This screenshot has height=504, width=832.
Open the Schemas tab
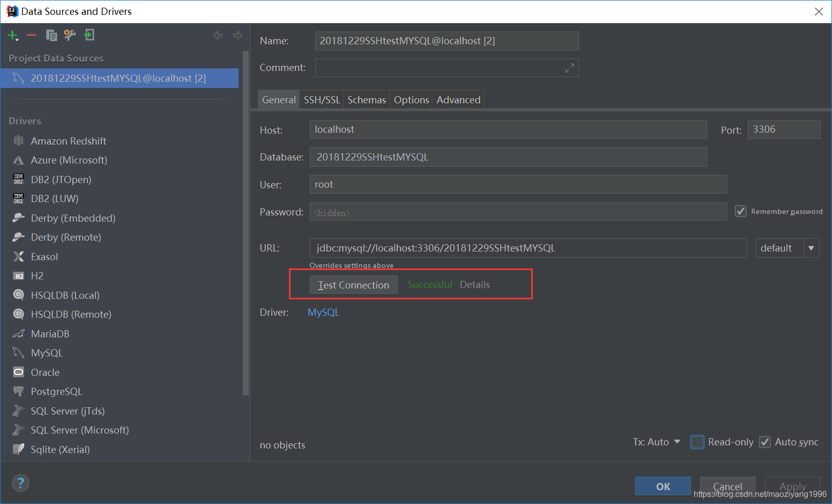(x=366, y=99)
